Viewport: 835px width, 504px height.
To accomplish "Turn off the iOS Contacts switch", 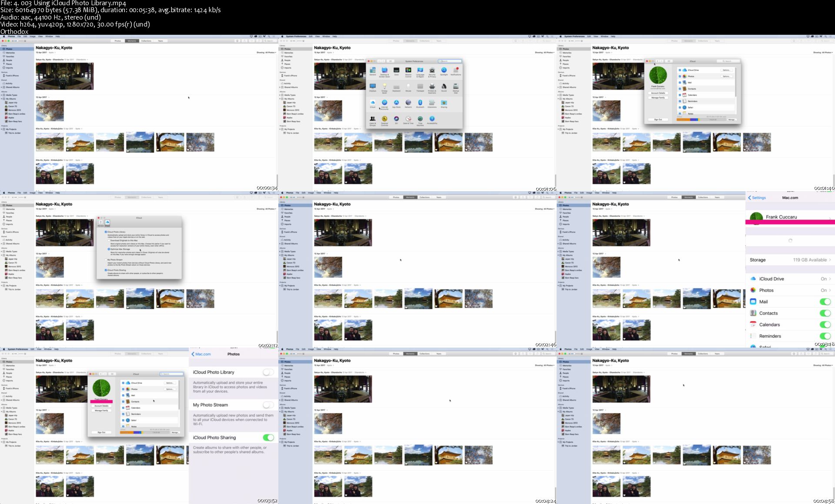I will (x=825, y=313).
